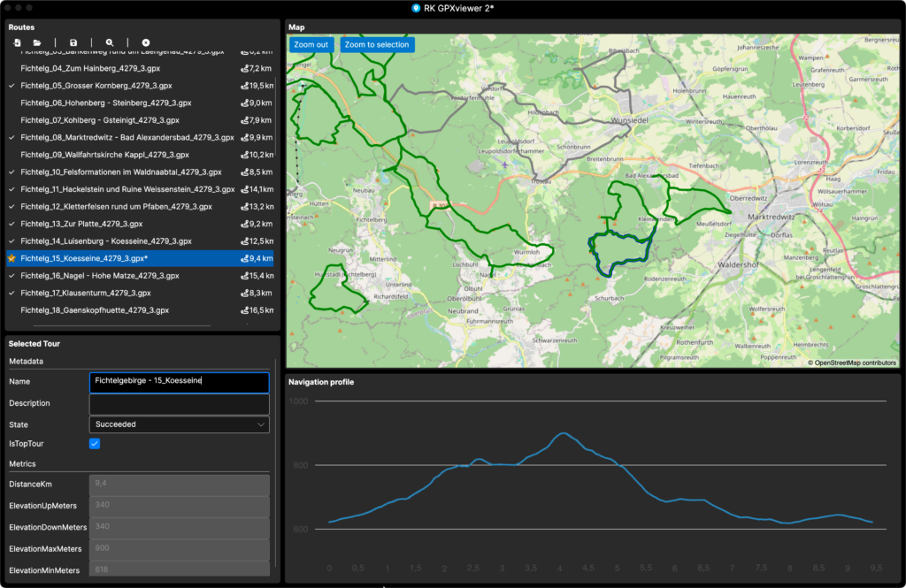The height and width of the screenshot is (588, 906).
Task: Click the magnifier search icon in Routes
Action: 110,42
